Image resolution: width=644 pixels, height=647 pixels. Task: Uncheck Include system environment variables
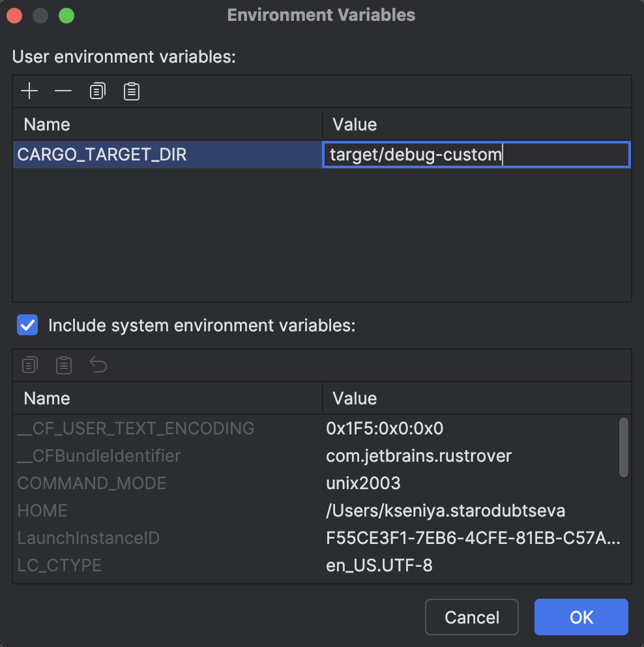coord(27,325)
